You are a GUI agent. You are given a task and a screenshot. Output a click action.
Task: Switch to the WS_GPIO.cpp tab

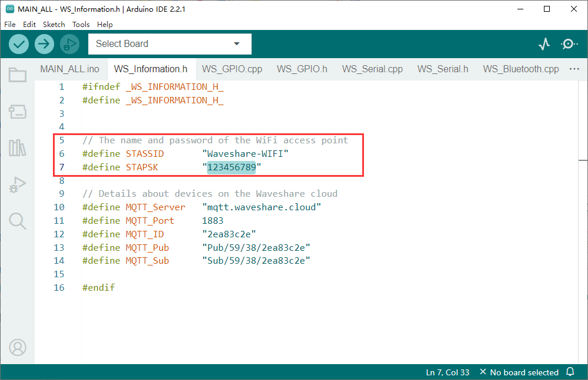point(232,69)
